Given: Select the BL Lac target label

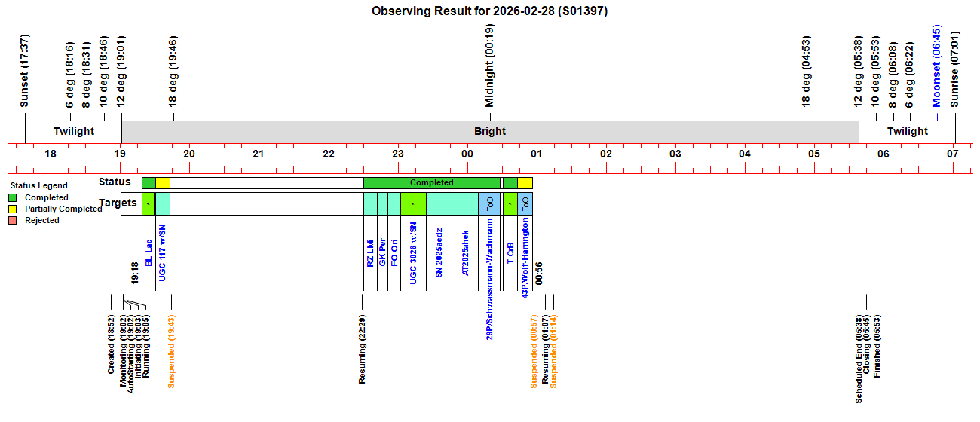Looking at the screenshot, I should pos(149,252).
